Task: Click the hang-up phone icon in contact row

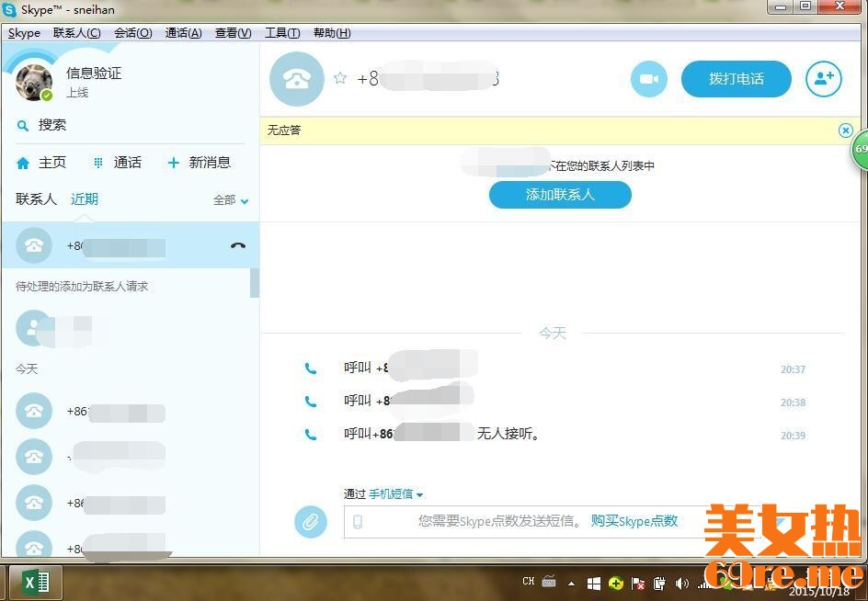Action: [x=238, y=245]
